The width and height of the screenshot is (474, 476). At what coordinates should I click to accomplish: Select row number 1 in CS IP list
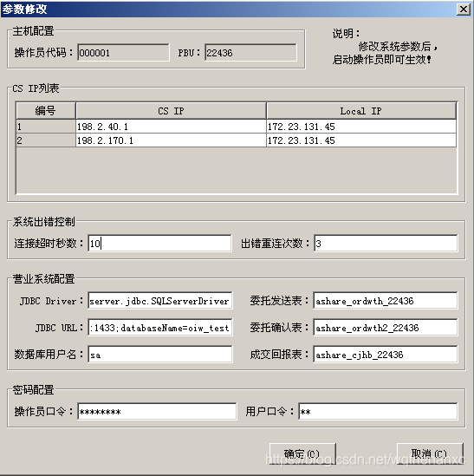click(x=46, y=127)
